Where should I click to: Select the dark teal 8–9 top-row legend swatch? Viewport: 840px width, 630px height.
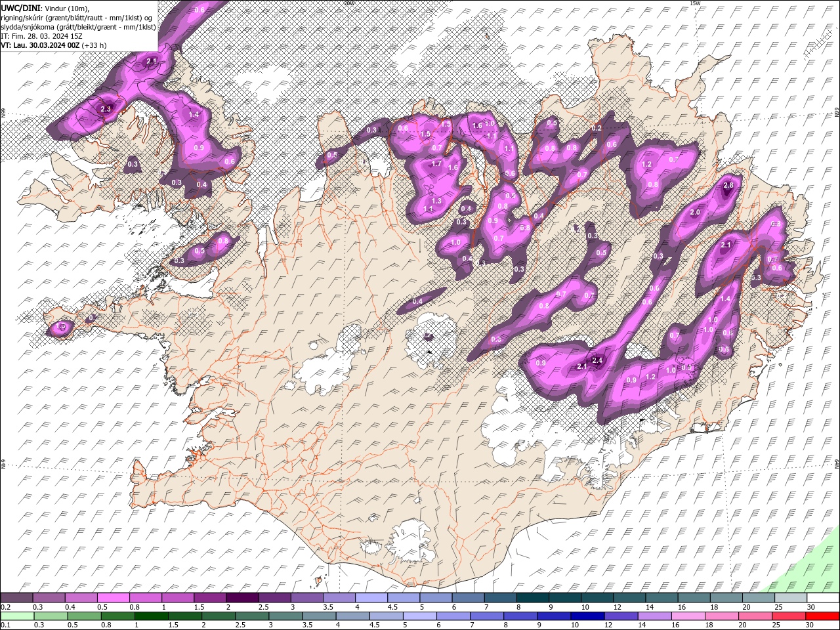coord(532,597)
